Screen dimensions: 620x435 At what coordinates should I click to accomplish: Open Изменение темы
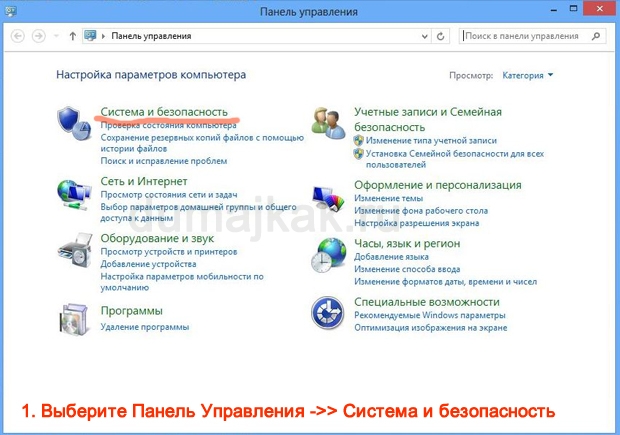pyautogui.click(x=388, y=198)
